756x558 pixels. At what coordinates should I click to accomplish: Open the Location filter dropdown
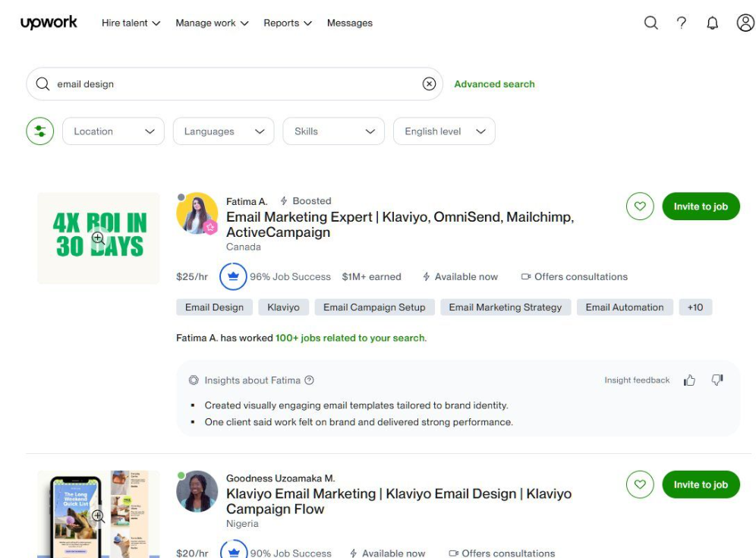[113, 131]
